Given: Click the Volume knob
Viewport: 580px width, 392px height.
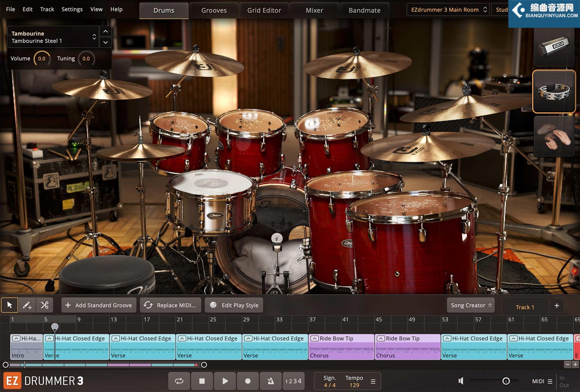Looking at the screenshot, I should [42, 59].
